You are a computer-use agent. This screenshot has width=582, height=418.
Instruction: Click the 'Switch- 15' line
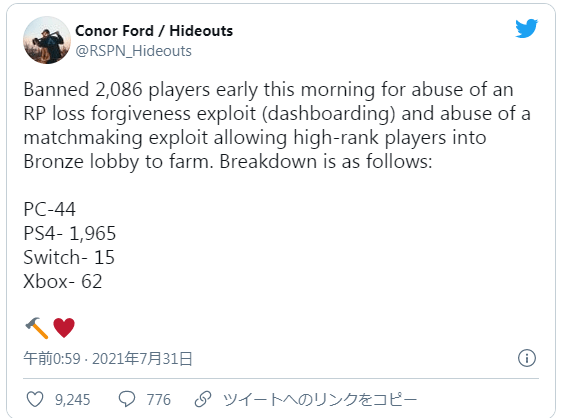[69, 257]
